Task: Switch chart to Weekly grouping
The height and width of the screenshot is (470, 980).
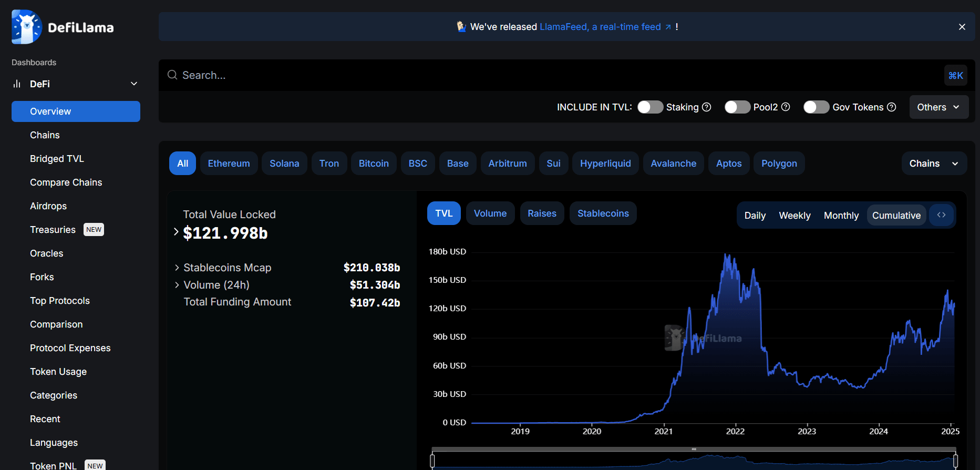Action: [795, 216]
